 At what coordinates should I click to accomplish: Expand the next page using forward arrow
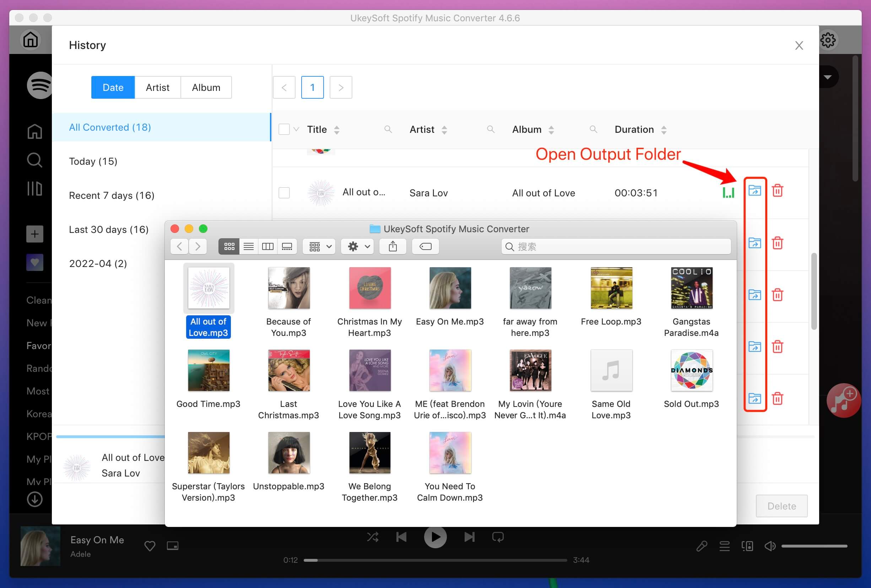point(341,87)
